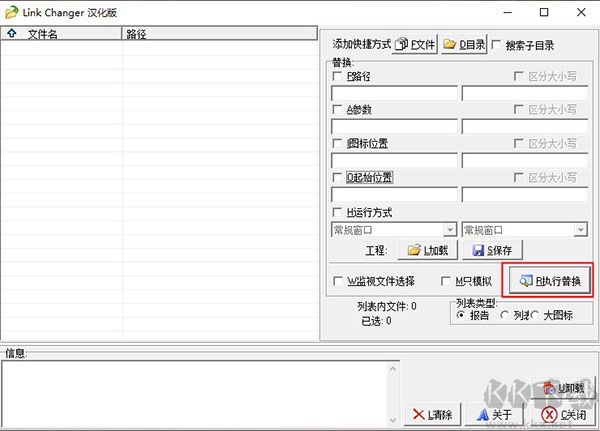Close the Link Changer window via the title bar X
This screenshot has width=600, height=431.
[581, 12]
